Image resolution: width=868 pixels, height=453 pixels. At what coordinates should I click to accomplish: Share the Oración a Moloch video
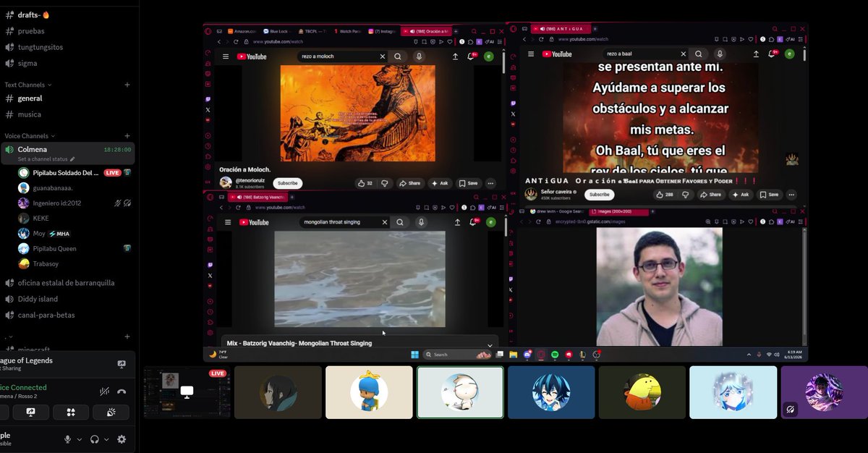pos(410,183)
